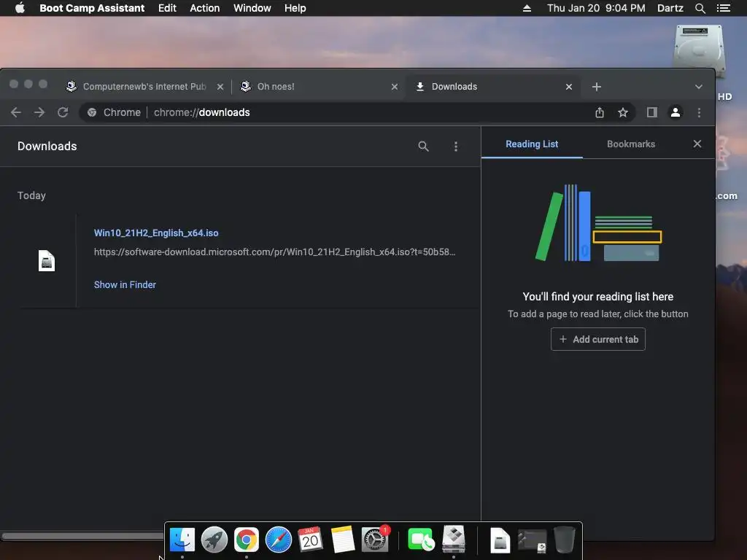Share this page icon in address bar
Viewport: 747px width, 560px height.
(600, 112)
